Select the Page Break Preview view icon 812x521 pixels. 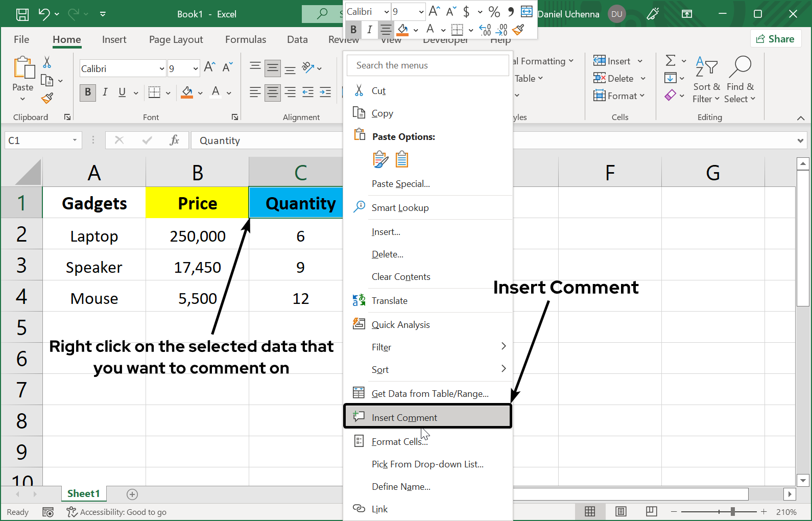(651, 511)
